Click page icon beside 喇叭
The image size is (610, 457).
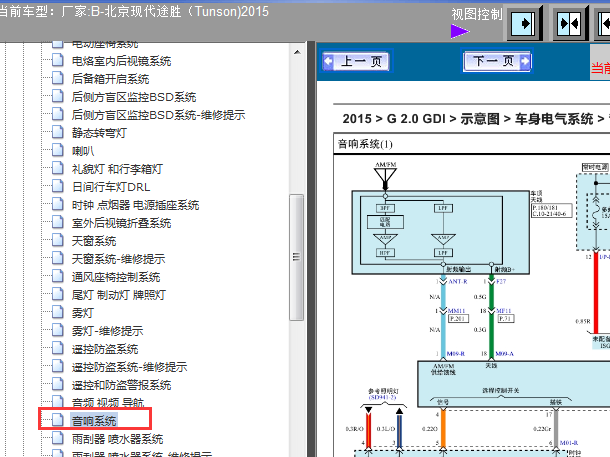pos(58,150)
